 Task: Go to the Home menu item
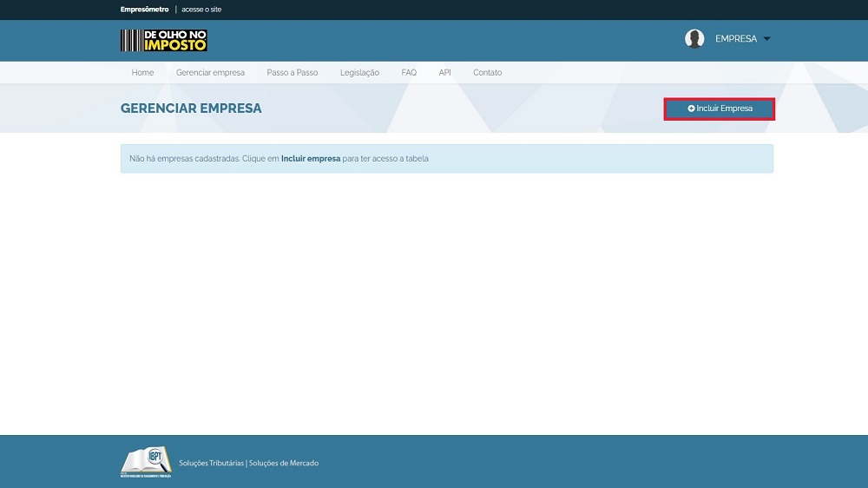[x=142, y=73]
